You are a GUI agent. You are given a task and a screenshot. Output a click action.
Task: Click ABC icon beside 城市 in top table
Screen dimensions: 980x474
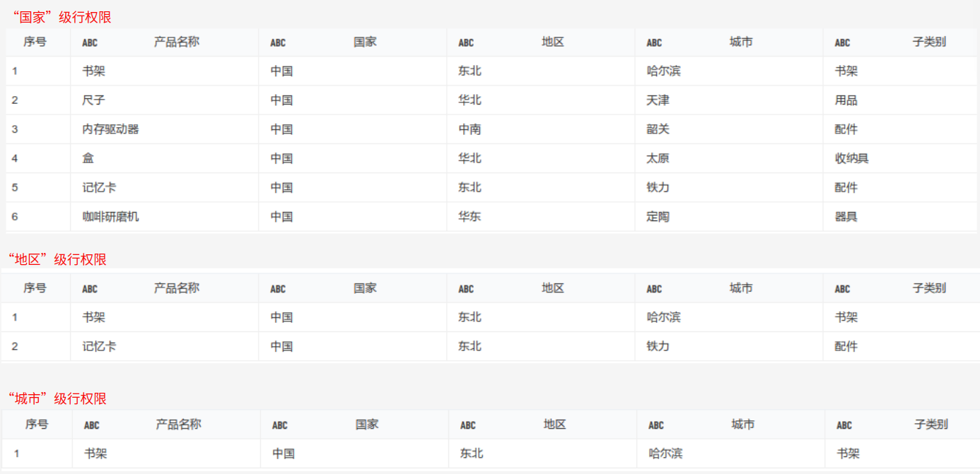pos(654,43)
